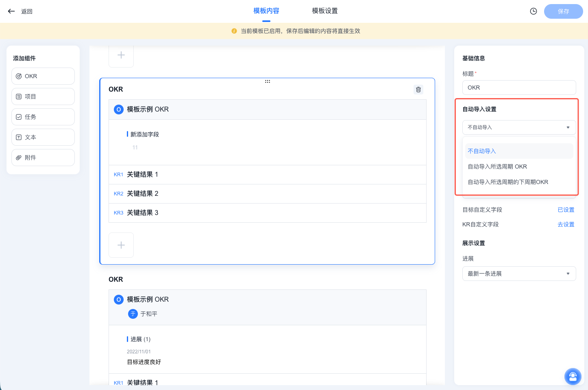588x390 pixels.
Task: Click the 保存 button
Action: pos(563,11)
